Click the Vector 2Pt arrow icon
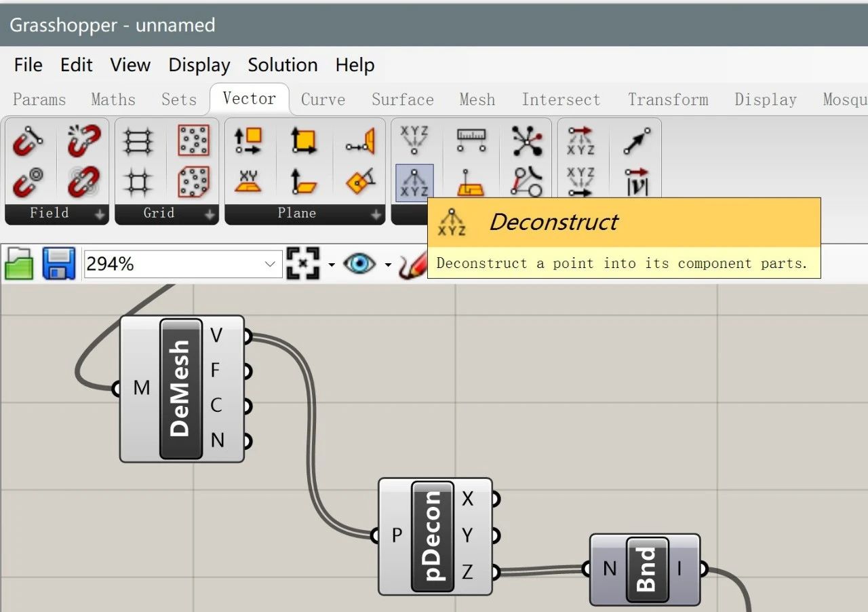The image size is (868, 612). pos(636,140)
